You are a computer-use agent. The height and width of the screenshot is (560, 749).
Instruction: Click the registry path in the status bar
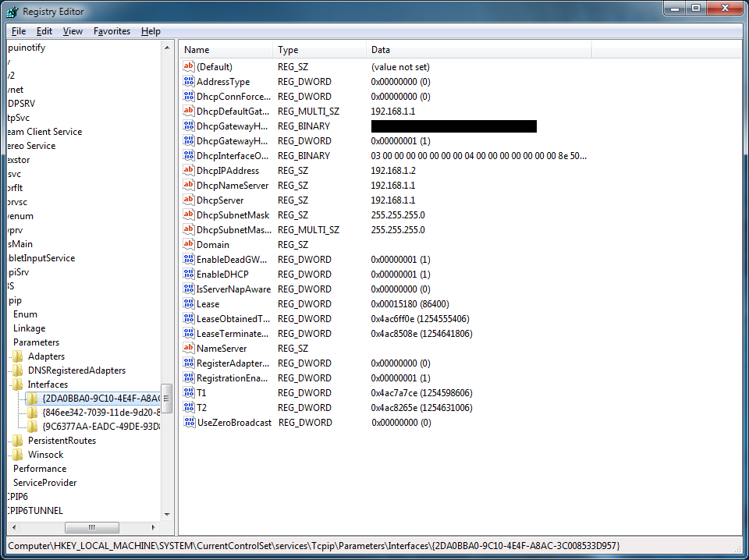click(x=314, y=545)
